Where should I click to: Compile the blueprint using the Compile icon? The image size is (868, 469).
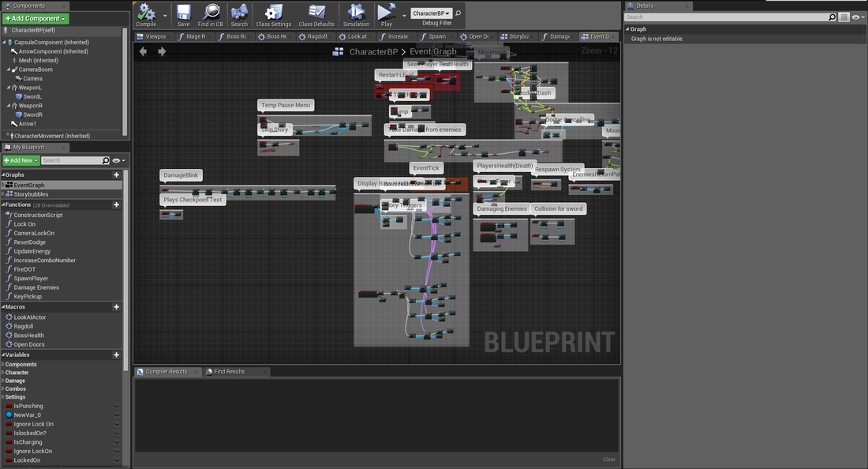(146, 12)
